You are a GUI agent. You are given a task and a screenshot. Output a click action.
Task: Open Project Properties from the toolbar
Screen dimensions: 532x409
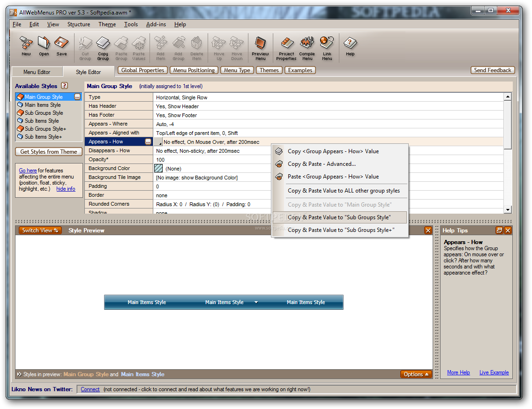(286, 49)
